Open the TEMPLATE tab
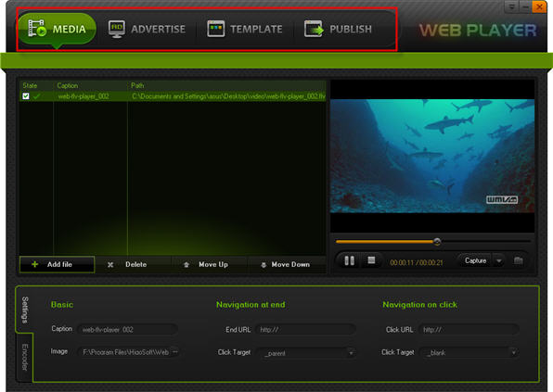553x392 pixels. pyautogui.click(x=245, y=29)
